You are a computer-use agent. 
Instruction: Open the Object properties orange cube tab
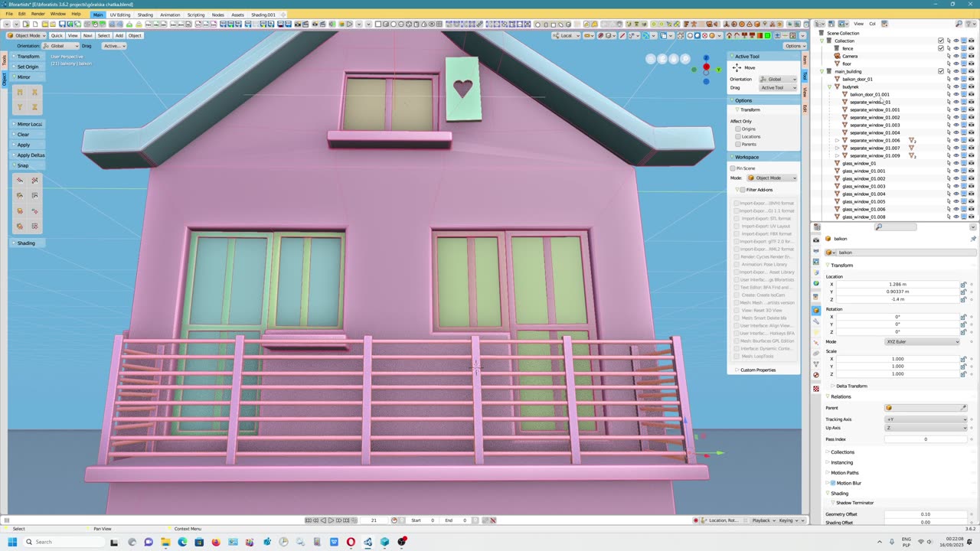click(x=816, y=310)
